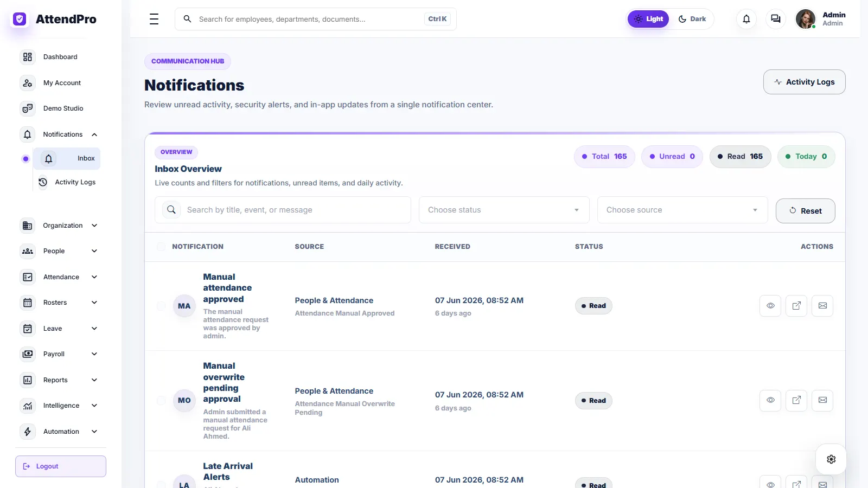
Task: Click the Reset filters button
Action: click(805, 211)
